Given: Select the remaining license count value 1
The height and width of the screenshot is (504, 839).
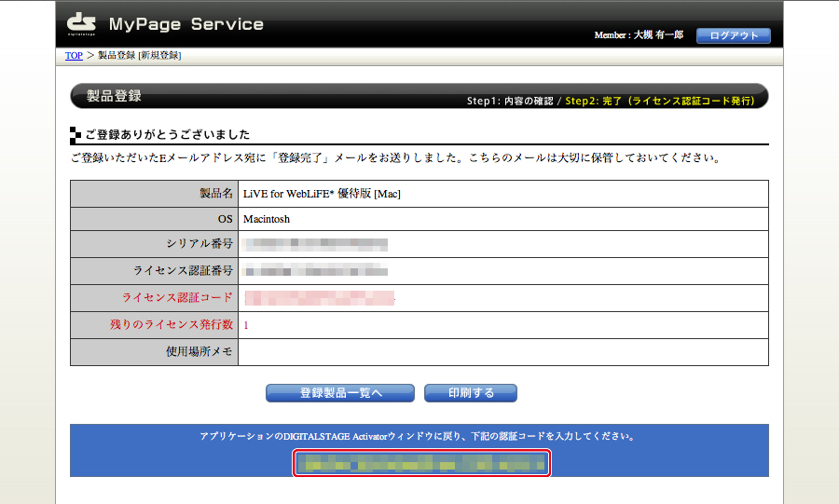Looking at the screenshot, I should pos(246,325).
